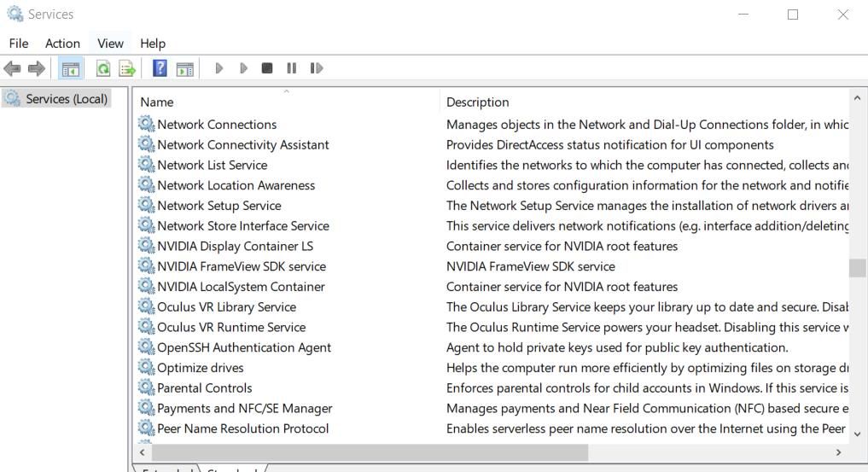868x472 pixels.
Task: Open the File menu
Action: pos(19,44)
